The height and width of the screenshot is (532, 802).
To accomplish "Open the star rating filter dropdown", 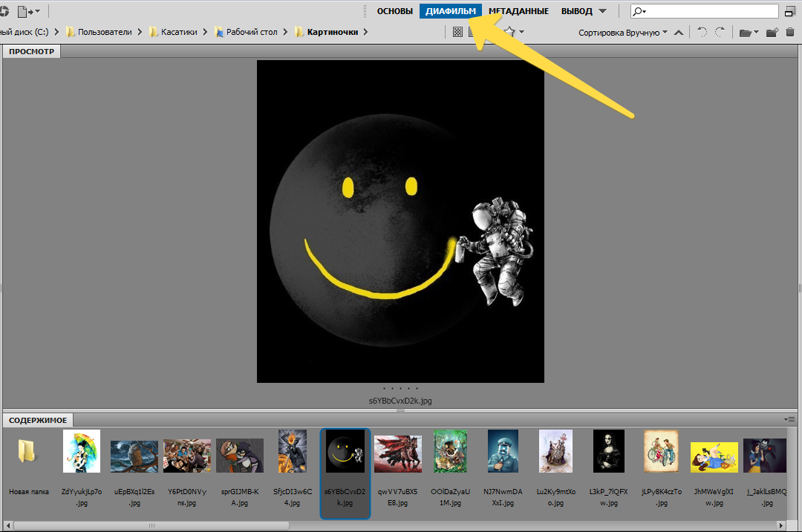I will pyautogui.click(x=514, y=32).
